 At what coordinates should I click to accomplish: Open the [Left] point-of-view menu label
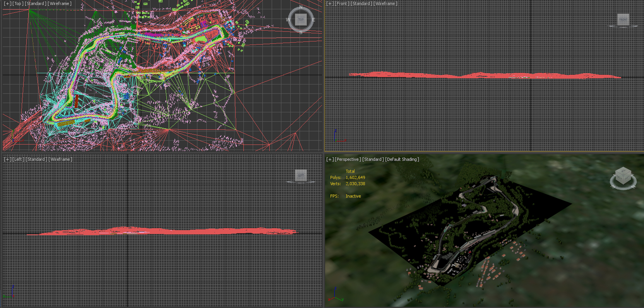18,159
